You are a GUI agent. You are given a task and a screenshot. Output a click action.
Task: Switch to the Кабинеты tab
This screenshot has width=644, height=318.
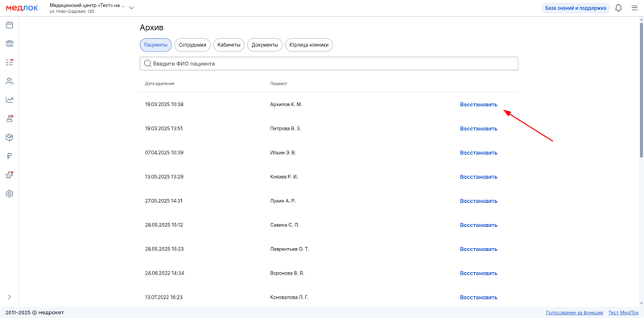pyautogui.click(x=229, y=45)
